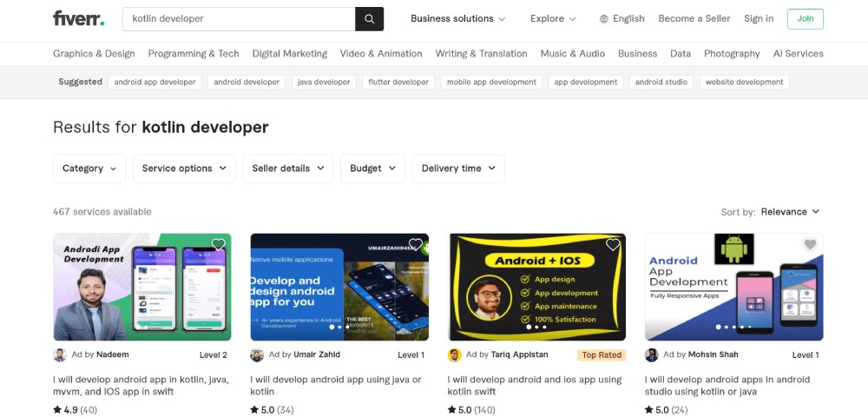Click the Fiverr logo
The image size is (868, 417).
(79, 18)
